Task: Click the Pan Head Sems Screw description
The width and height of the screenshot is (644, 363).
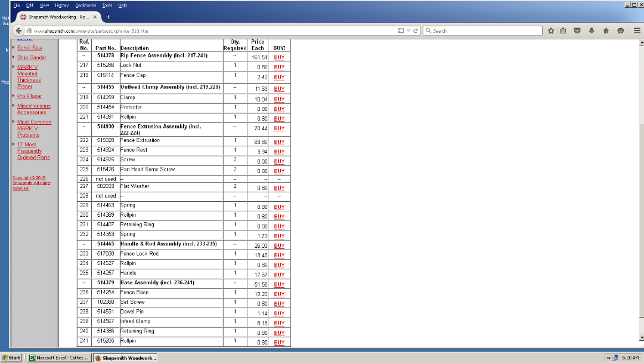Action: pos(147,170)
